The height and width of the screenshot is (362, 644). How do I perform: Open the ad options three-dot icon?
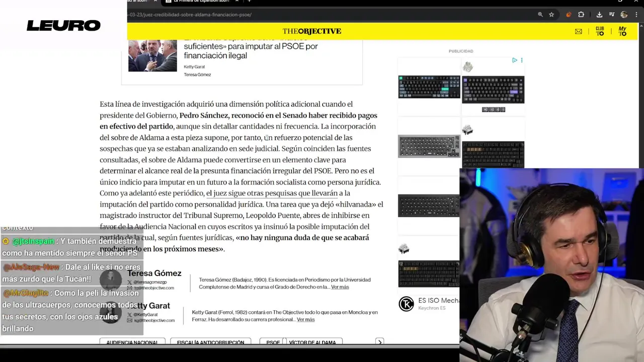coord(522,60)
